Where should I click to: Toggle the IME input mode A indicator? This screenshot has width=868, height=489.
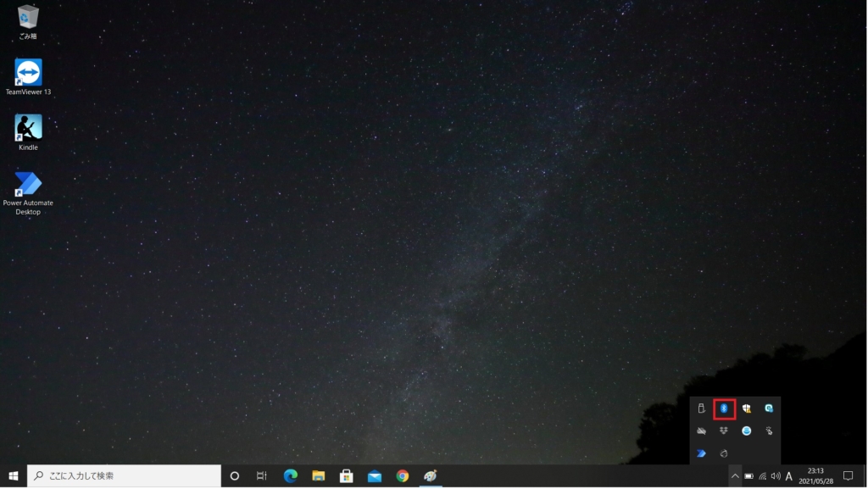[x=789, y=476]
